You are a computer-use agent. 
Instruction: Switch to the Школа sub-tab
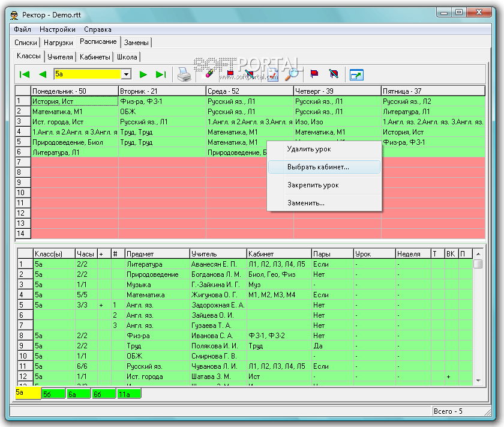click(x=127, y=57)
